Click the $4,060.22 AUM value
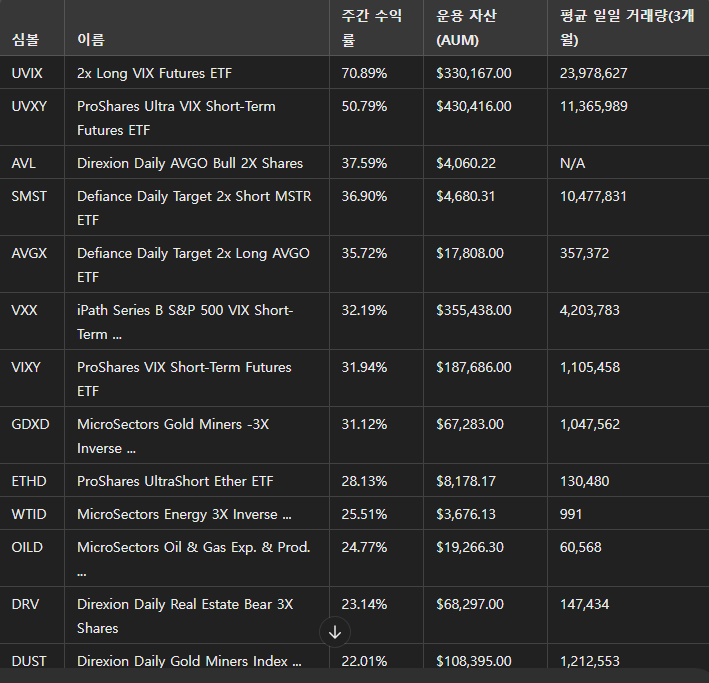Viewport: 709px width, 683px height. (x=466, y=163)
